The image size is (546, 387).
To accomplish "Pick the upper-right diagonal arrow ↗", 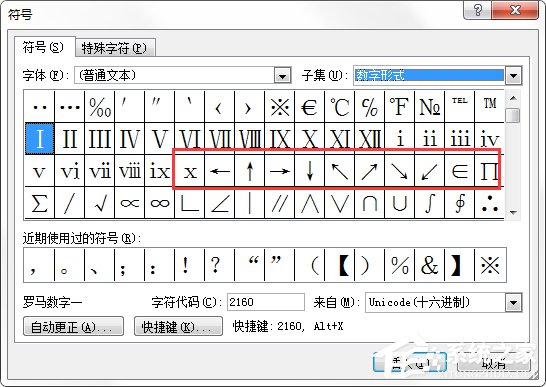I will (x=369, y=171).
